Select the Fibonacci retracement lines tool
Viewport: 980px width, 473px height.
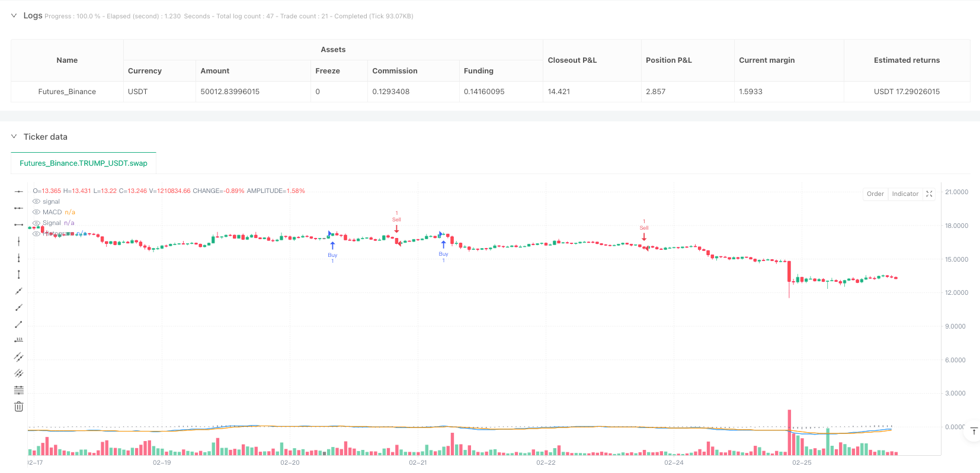[x=19, y=390]
